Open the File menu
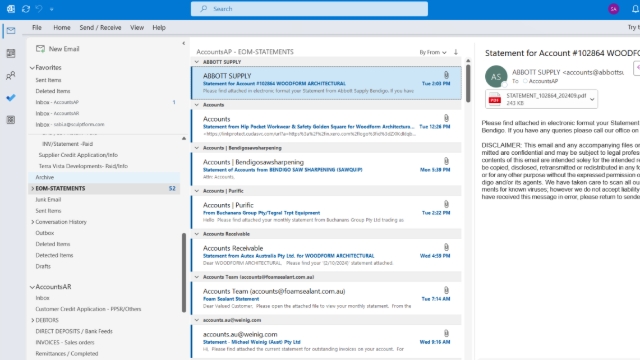The width and height of the screenshot is (640, 360). pyautogui.click(x=37, y=27)
